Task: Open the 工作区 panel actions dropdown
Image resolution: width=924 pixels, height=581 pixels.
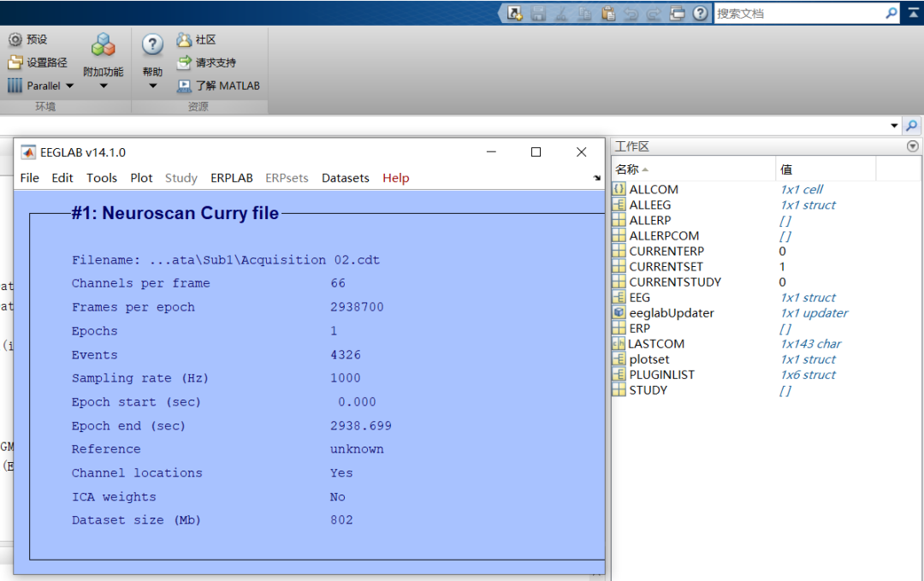Action: coord(912,146)
